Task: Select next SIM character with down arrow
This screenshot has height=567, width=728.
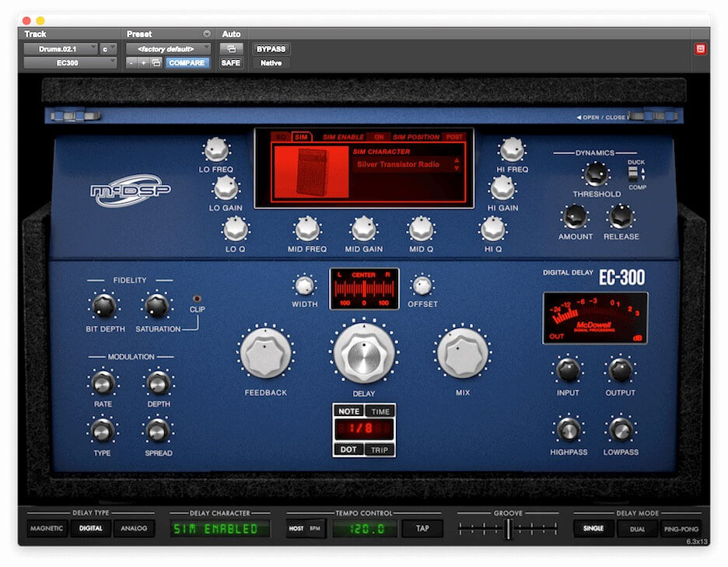Action: point(457,168)
